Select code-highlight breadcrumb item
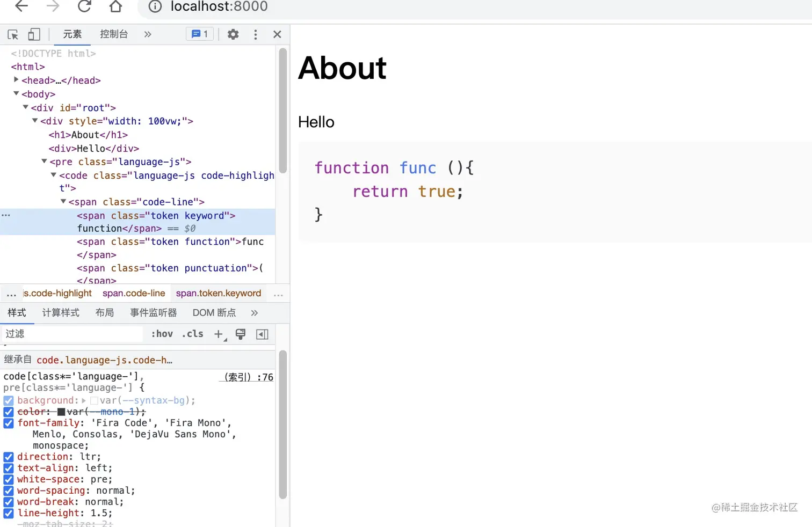812x527 pixels. pos(57,294)
